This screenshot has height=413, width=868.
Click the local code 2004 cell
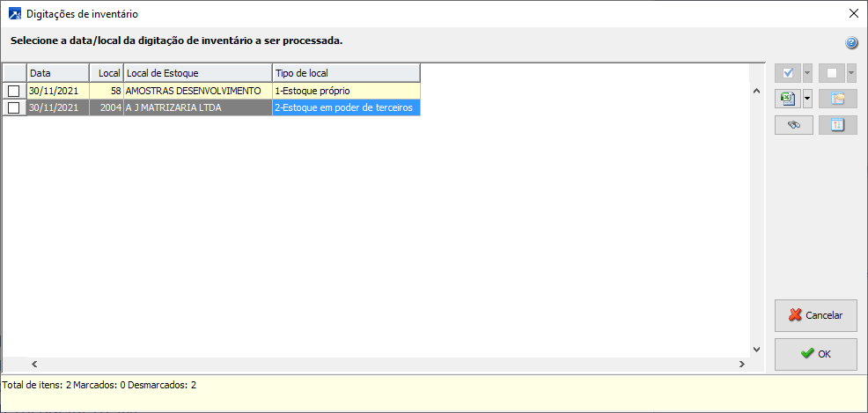pos(107,108)
